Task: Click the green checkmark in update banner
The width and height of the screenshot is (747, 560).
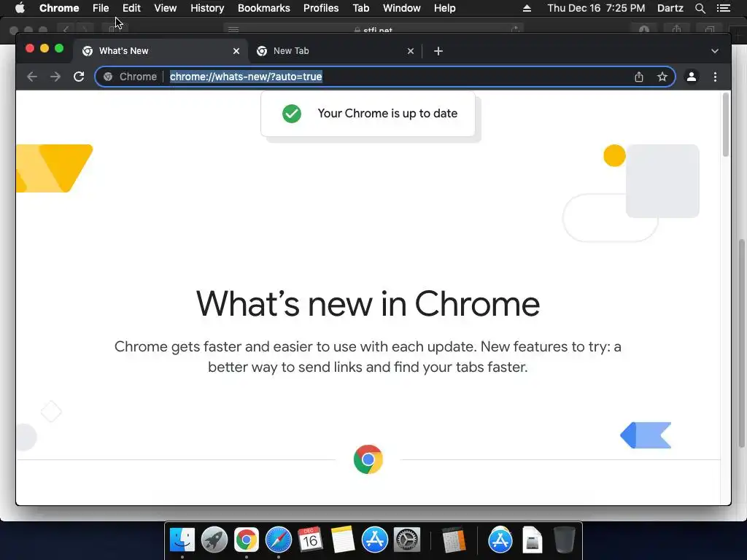Action: click(292, 114)
